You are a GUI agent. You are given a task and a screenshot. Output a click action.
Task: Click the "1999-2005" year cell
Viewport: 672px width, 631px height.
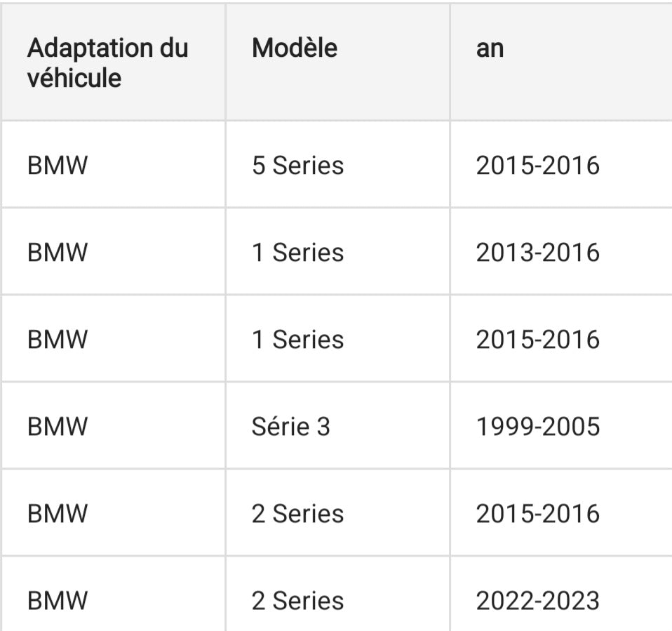click(x=538, y=427)
